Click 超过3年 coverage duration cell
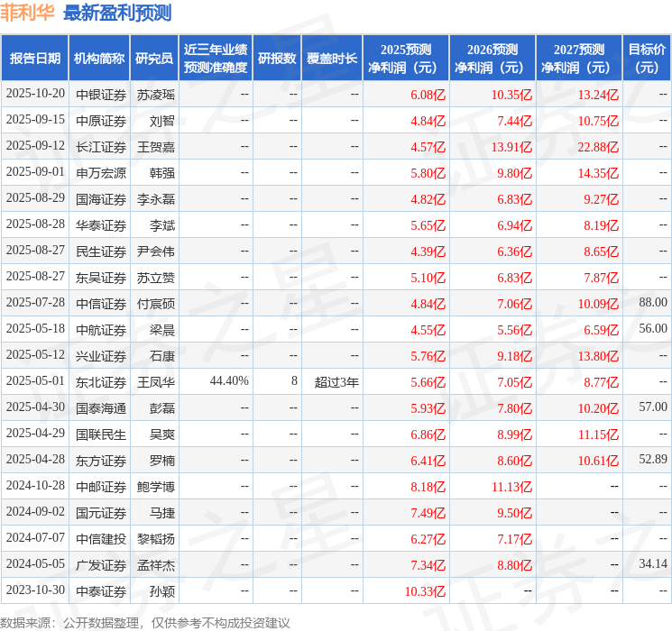The image size is (672, 631). click(336, 382)
